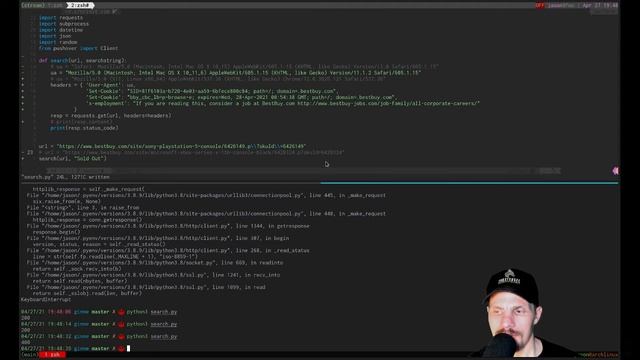The height and width of the screenshot is (360, 640).
Task: Switch to the red 1:zsh tab at bottom
Action: pos(52,355)
